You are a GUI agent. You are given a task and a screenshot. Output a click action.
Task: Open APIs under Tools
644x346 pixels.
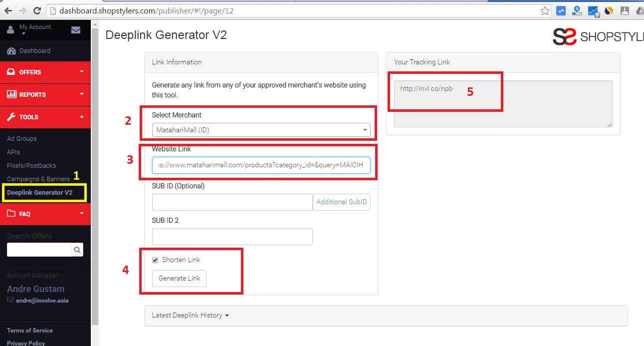click(x=13, y=152)
